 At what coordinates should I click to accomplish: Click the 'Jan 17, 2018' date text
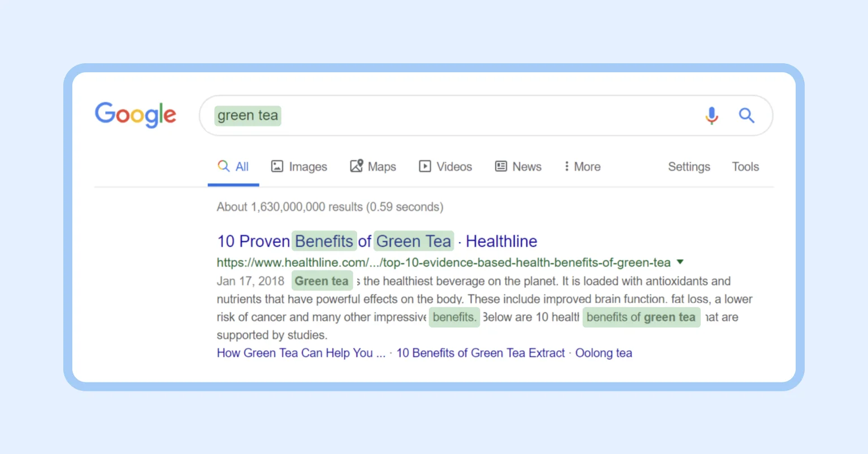250,281
